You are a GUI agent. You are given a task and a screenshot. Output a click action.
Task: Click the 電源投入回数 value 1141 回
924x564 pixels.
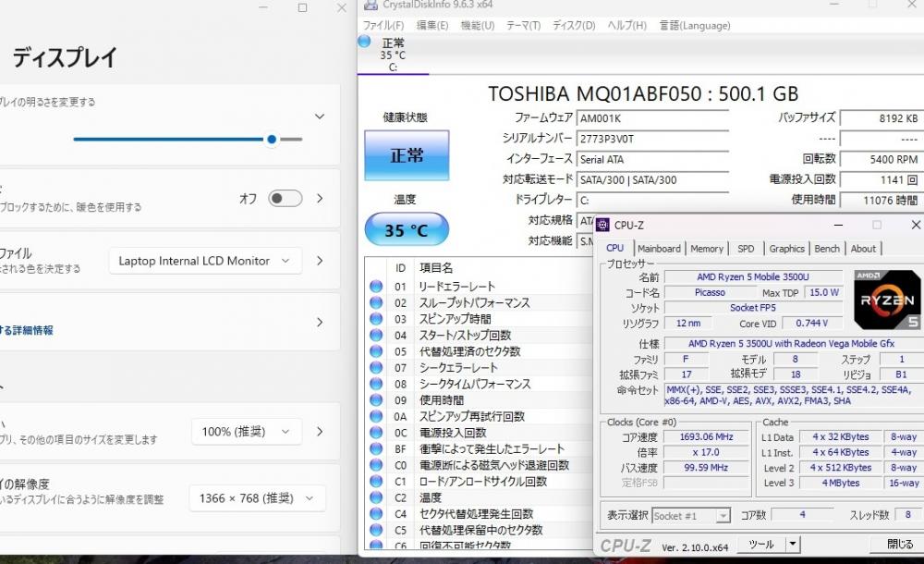(x=881, y=179)
